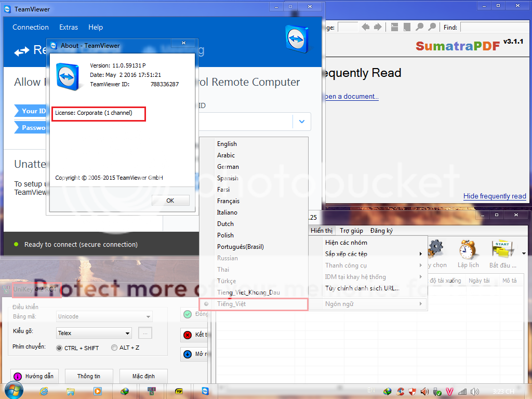Viewport: 532px width, 399px height.
Task: Select Tiếng_Việt language radio entry
Action: 231,304
